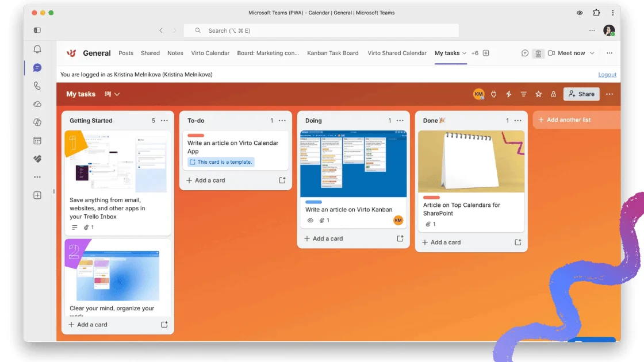The image size is (644, 362).
Task: Click the KM member avatar on board header
Action: (478, 94)
